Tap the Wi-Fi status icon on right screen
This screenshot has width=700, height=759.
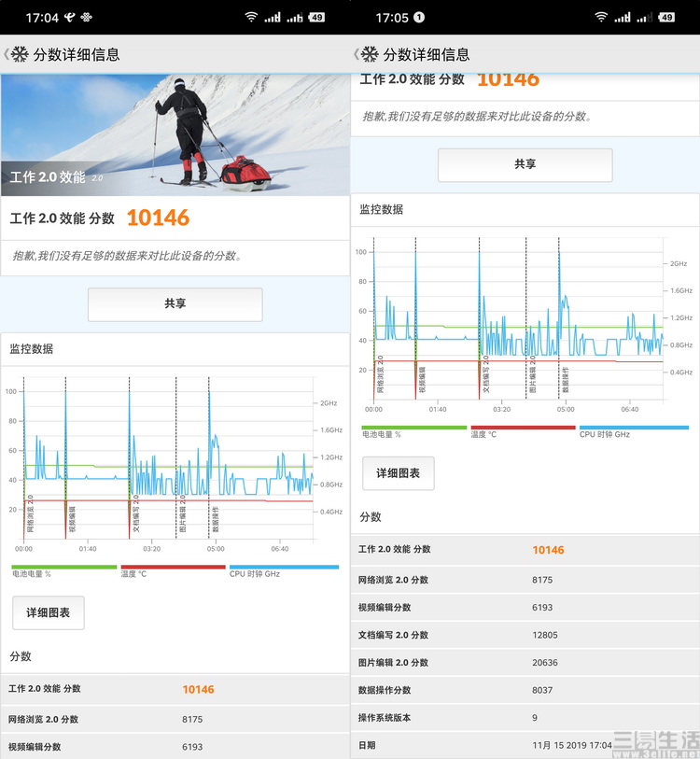click(x=601, y=18)
